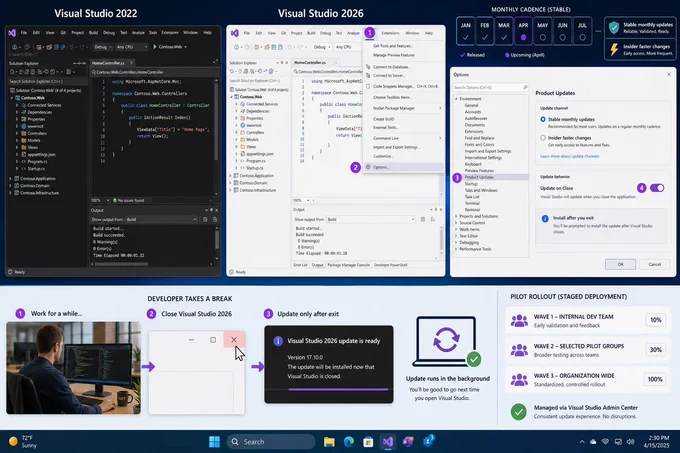This screenshot has width=680, height=453.
Task: Click the volume icon in the system tray
Action: tap(631, 441)
